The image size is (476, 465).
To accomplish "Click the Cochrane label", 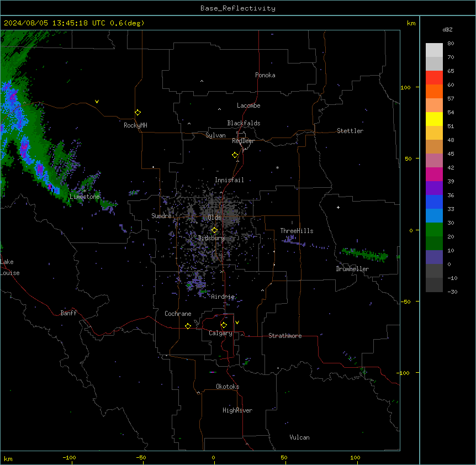I will click(178, 314).
